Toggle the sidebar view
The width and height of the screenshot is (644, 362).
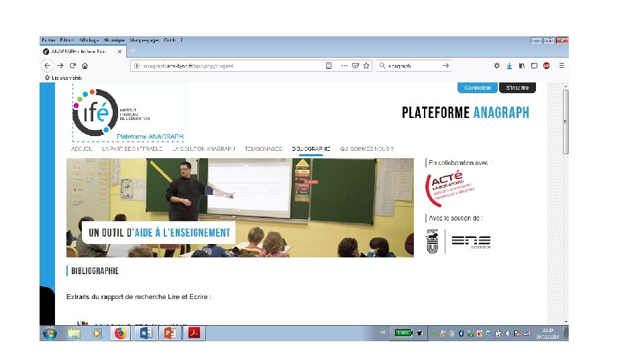click(x=534, y=66)
